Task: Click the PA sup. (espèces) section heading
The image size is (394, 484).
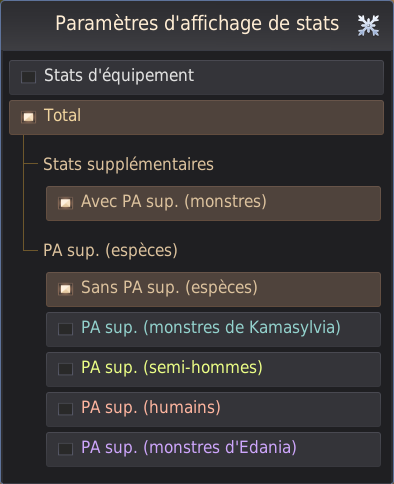Action: [110, 251]
